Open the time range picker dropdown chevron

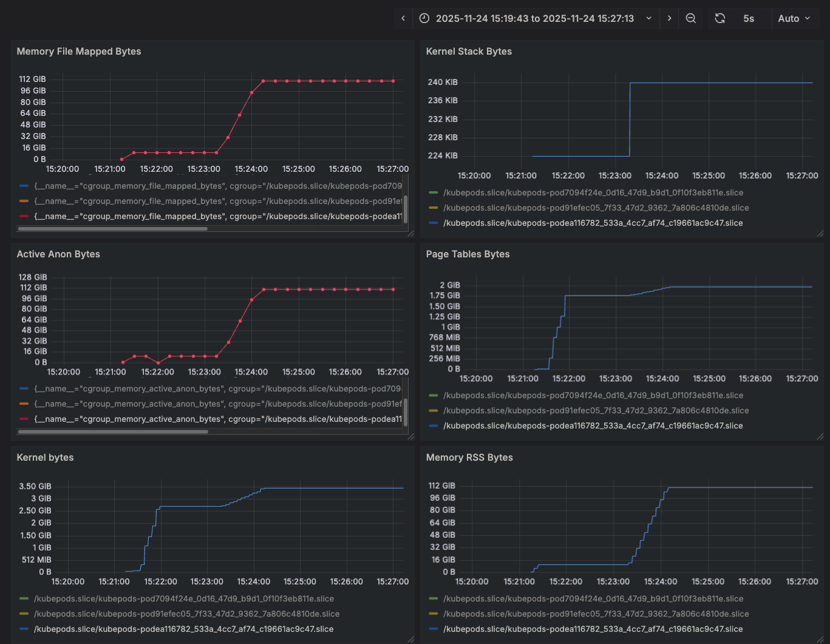point(648,18)
